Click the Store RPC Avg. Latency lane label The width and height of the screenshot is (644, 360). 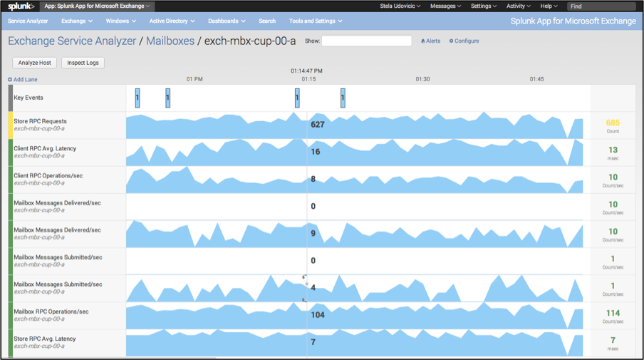pos(45,339)
